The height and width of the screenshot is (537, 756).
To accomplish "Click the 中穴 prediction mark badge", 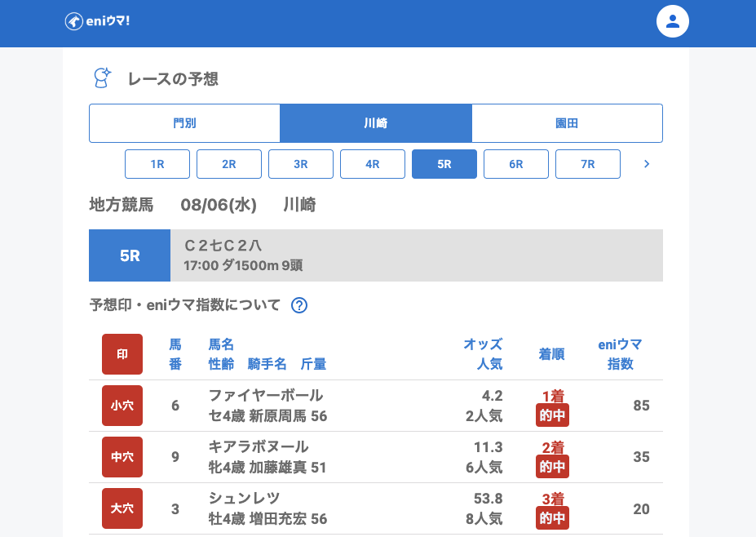I will (x=122, y=457).
